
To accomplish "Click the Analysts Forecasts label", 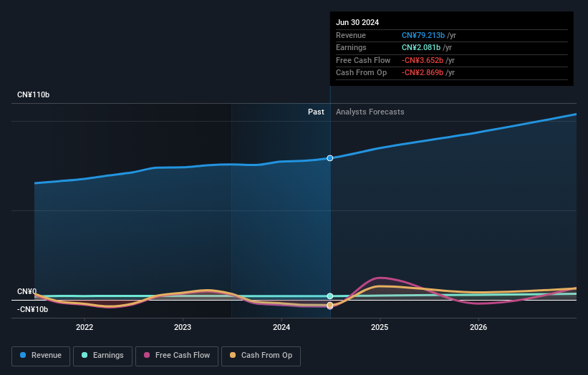I will coord(370,112).
